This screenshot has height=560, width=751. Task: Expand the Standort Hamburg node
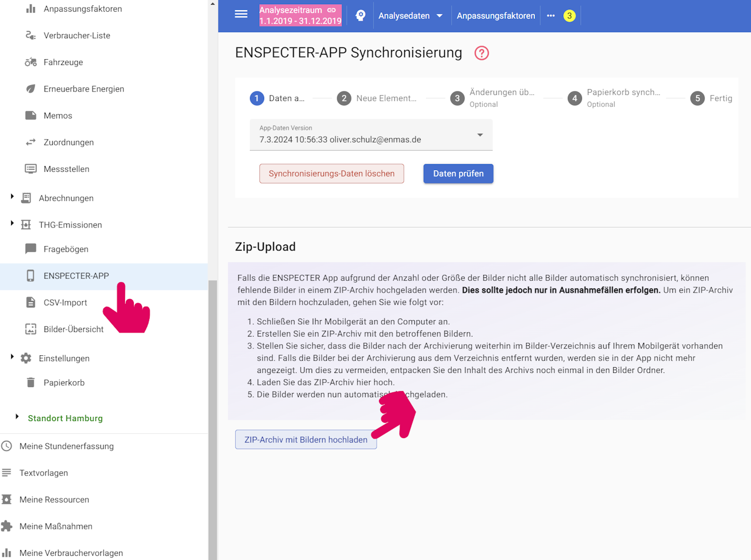click(17, 417)
